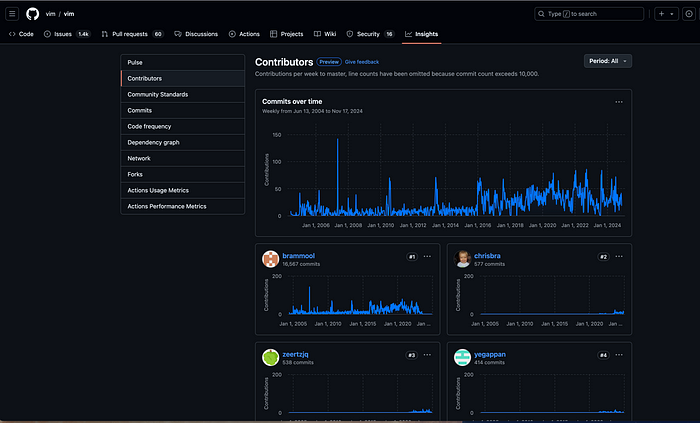Open brammool's avatar image

[x=270, y=258]
